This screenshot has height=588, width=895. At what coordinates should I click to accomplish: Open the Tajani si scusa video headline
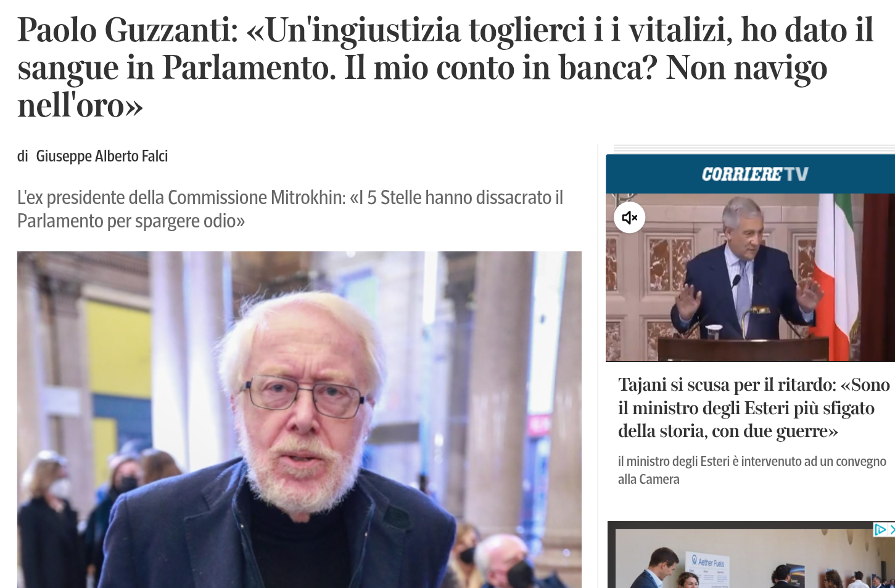click(x=754, y=407)
